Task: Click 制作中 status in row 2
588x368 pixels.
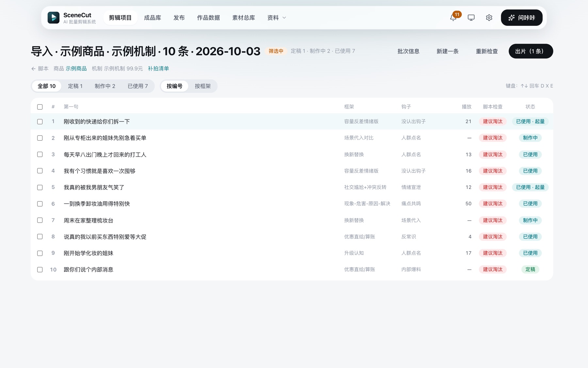Action: click(530, 138)
